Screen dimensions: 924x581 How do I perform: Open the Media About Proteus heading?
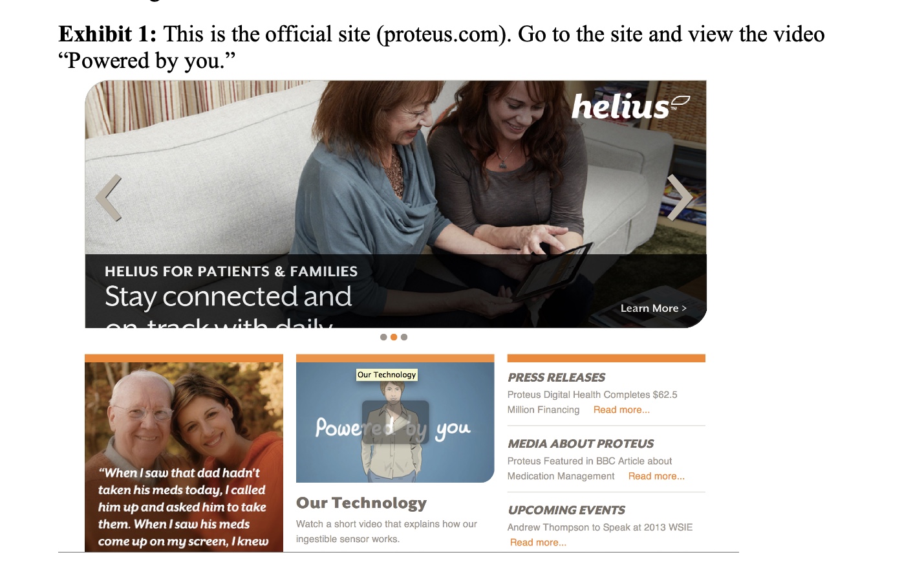point(581,444)
